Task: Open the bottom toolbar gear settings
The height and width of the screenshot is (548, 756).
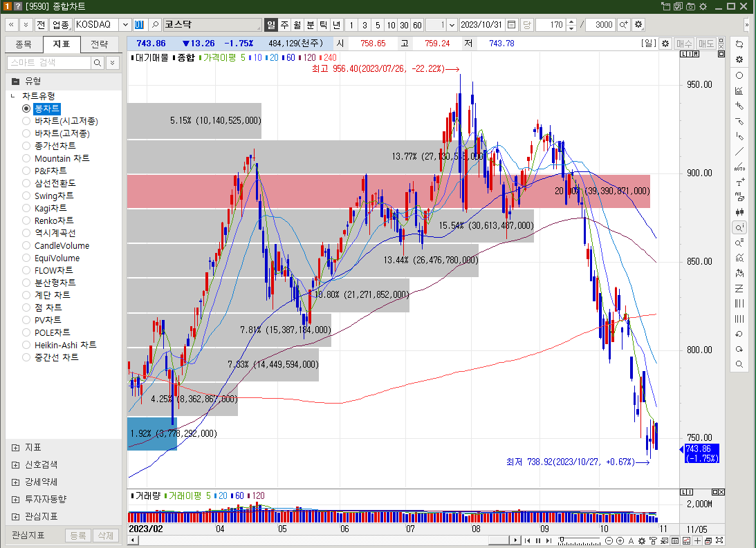Action: pyautogui.click(x=642, y=541)
